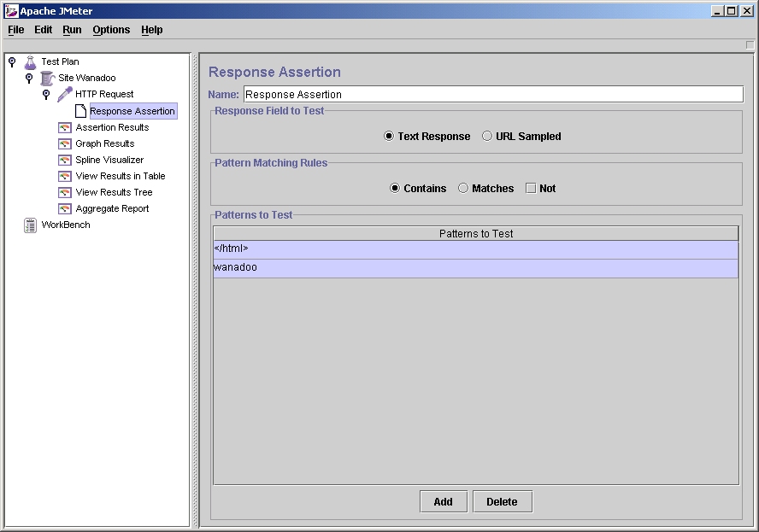The height and width of the screenshot is (532, 759).
Task: Click the Response Assertion page icon
Action: 80,111
